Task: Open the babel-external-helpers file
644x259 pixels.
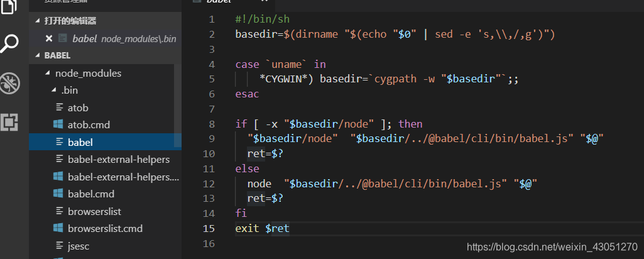Action: click(x=119, y=159)
